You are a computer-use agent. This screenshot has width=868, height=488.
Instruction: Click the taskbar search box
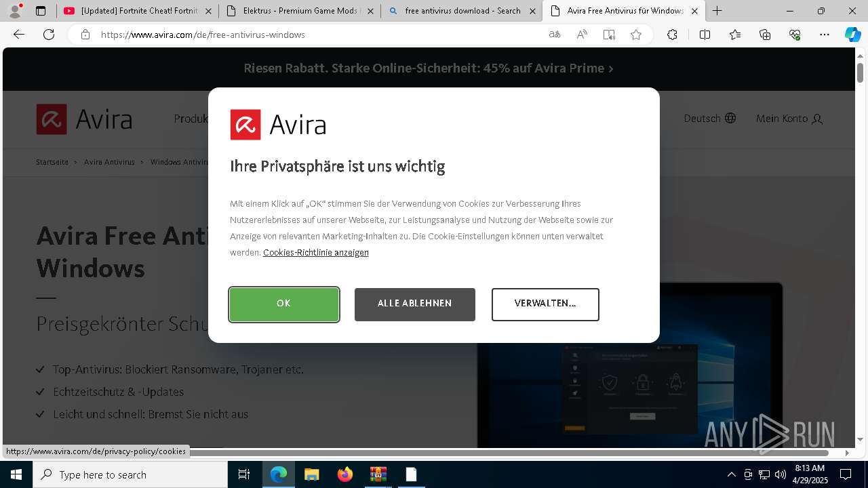(x=130, y=474)
